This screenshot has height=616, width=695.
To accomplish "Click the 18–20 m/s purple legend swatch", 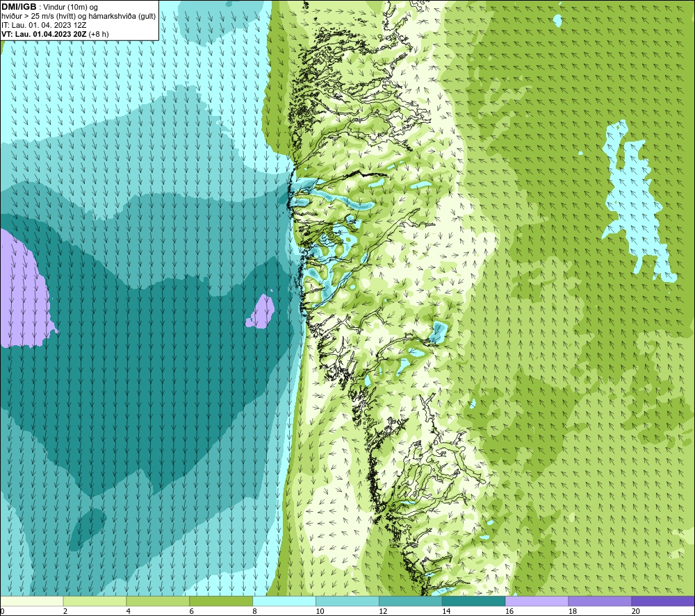I will [x=600, y=601].
